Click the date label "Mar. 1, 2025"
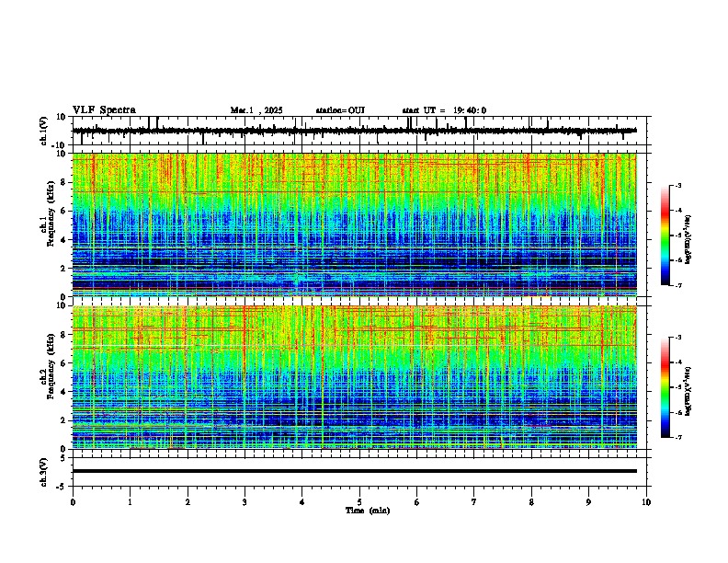728x563 pixels. [256, 110]
